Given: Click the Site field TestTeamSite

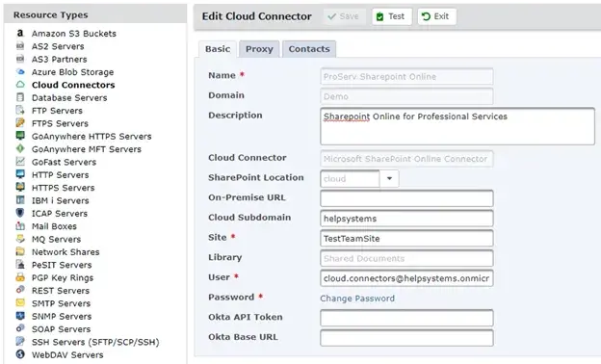Looking at the screenshot, I should pyautogui.click(x=406, y=238).
